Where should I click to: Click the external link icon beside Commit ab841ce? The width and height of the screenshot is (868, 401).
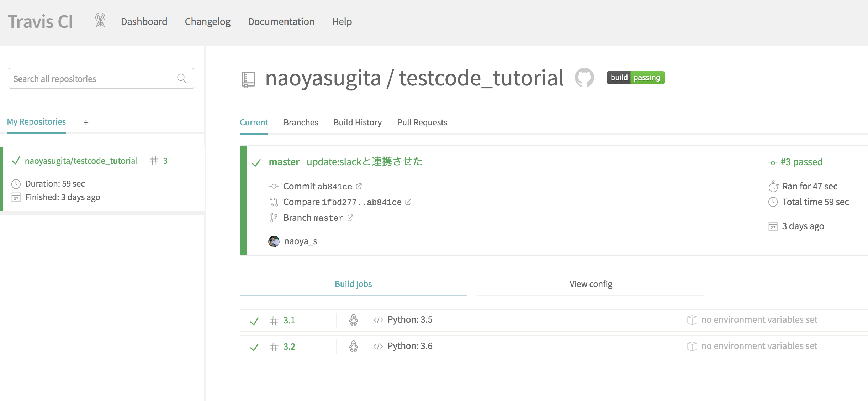(x=359, y=186)
